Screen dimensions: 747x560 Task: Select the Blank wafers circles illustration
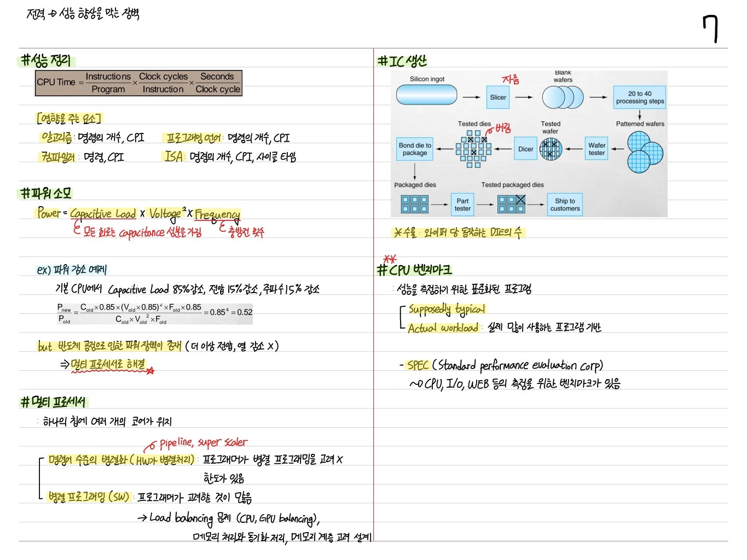563,97
